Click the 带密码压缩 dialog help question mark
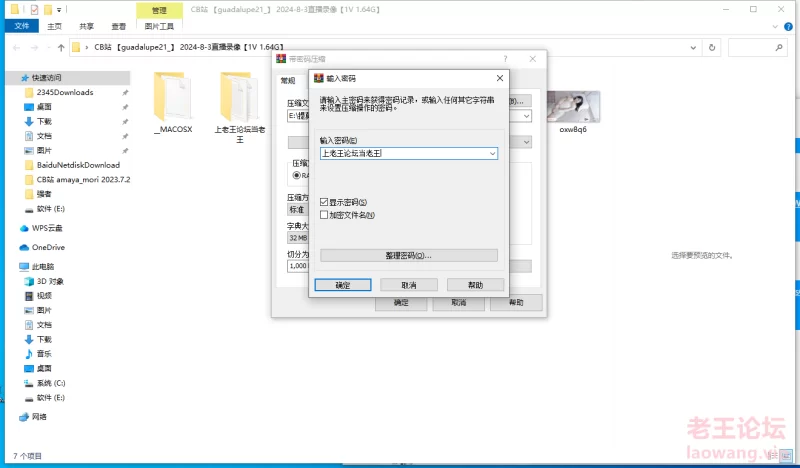The height and width of the screenshot is (468, 800). click(x=505, y=59)
